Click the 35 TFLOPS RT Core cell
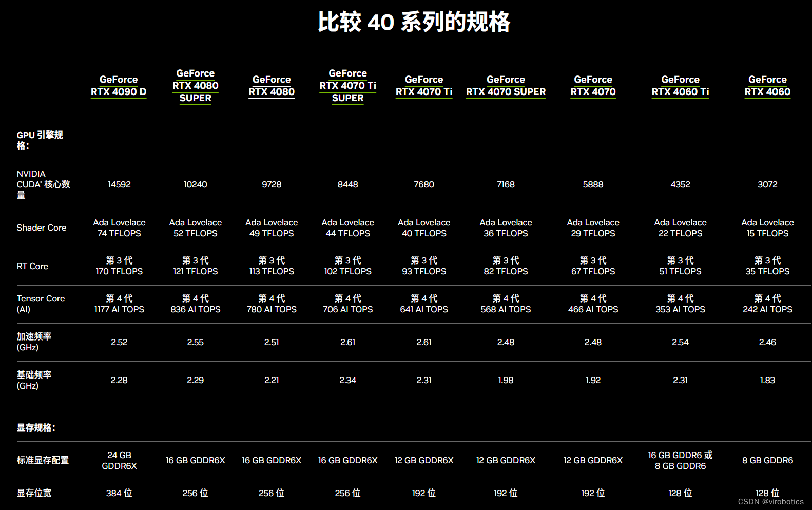 click(768, 266)
